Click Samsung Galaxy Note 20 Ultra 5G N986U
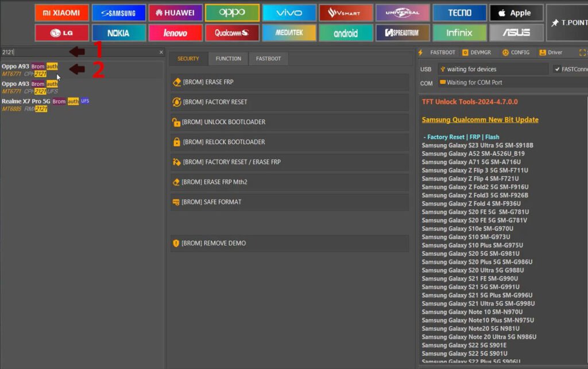 [479, 337]
